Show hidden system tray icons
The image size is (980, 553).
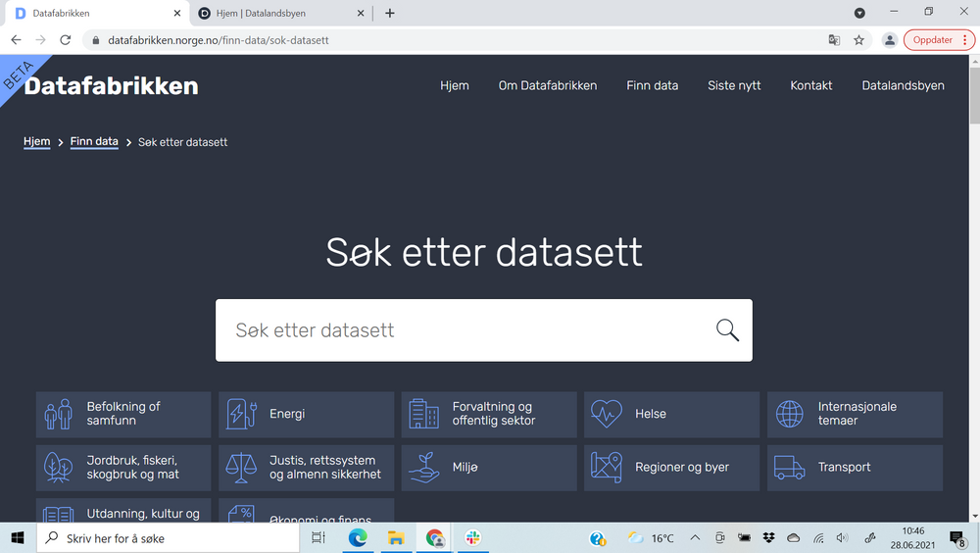(695, 538)
